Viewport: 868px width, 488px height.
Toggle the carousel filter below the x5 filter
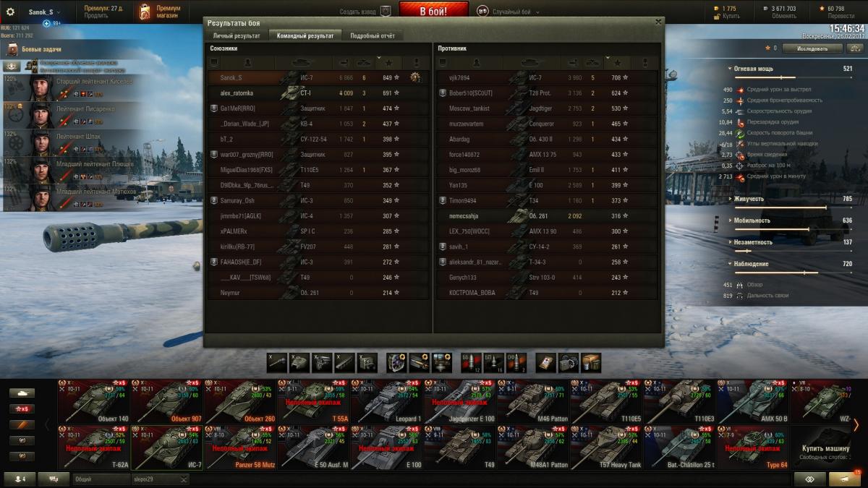pos(22,424)
